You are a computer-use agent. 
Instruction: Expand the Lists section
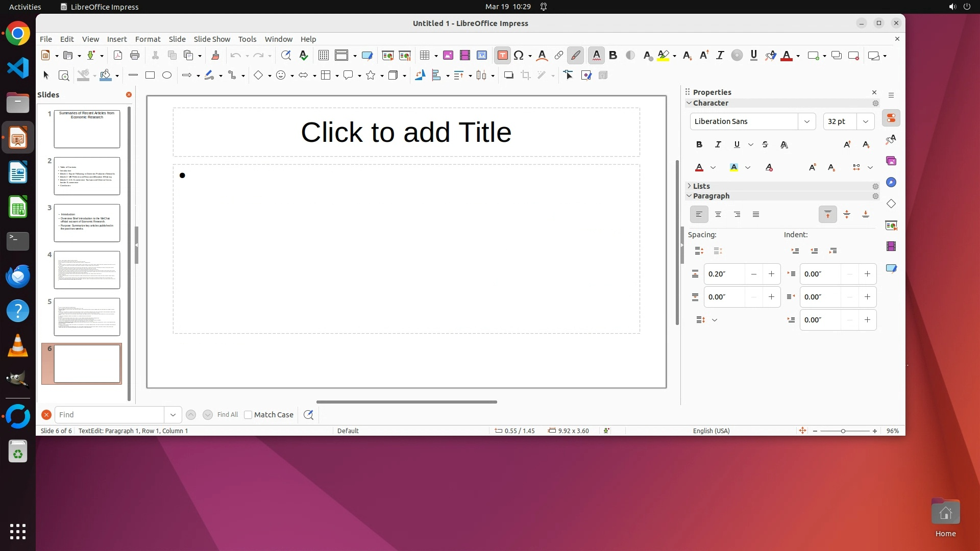(701, 186)
